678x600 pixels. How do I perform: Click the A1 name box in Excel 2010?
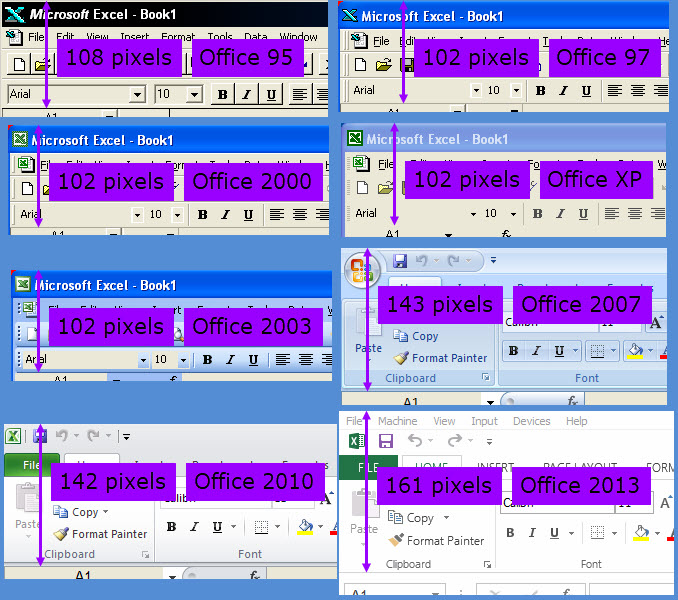[83, 576]
